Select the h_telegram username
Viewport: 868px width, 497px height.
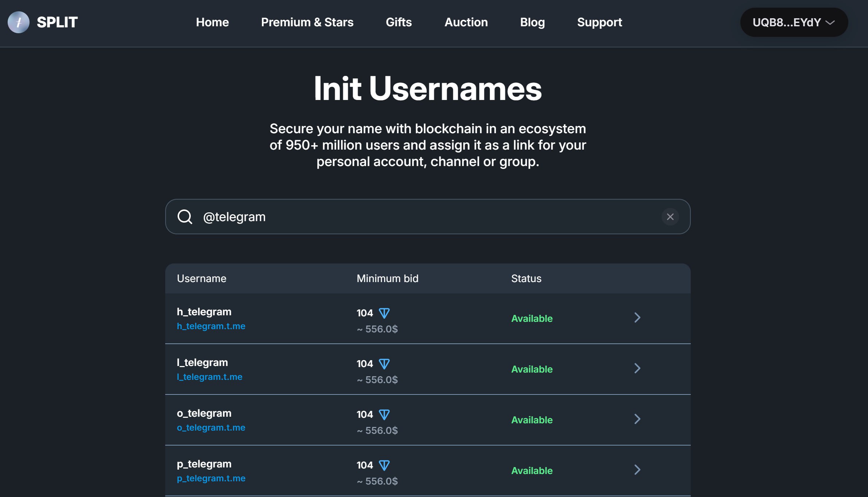(x=204, y=312)
